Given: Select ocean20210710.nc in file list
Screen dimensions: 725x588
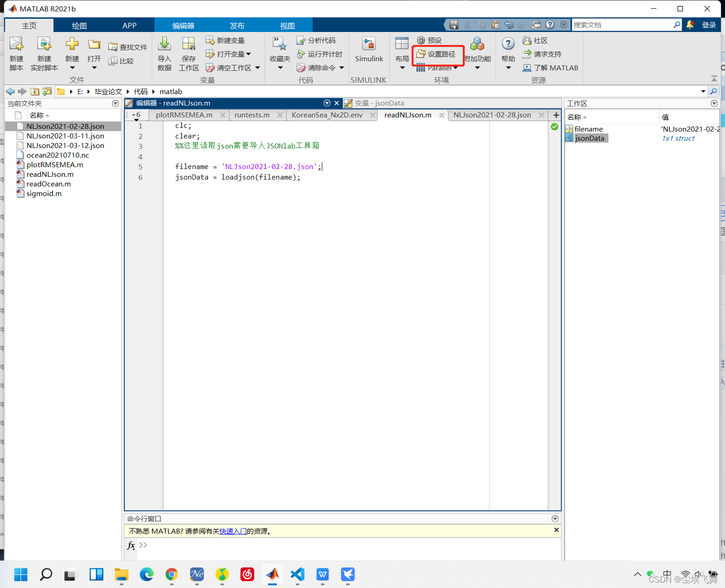Looking at the screenshot, I should coord(58,155).
